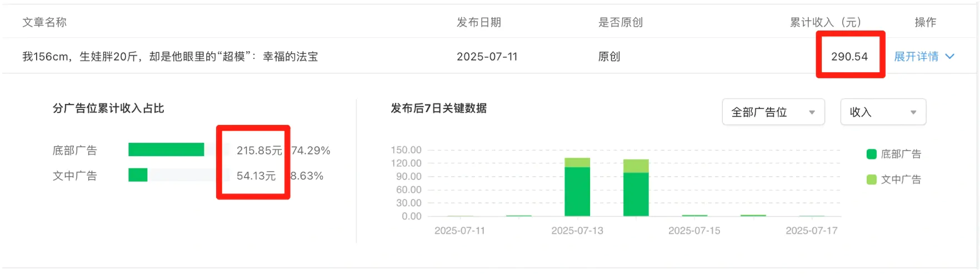Viewport: 980px width, 280px height.
Task: Click the 底部广告 income share progress bar
Action: pyautogui.click(x=166, y=150)
